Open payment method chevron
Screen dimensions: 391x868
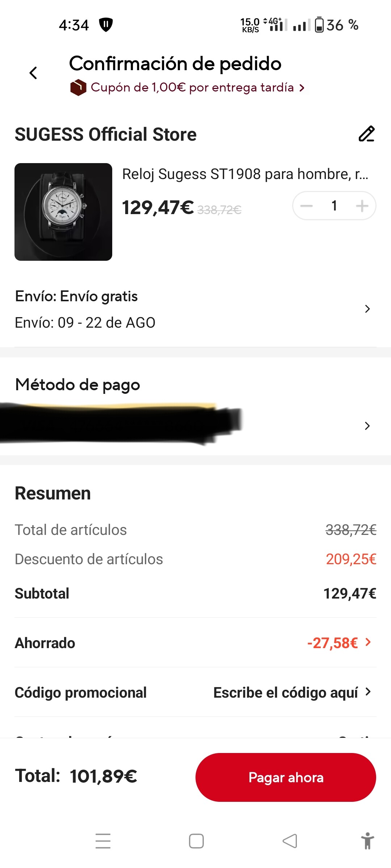(367, 426)
